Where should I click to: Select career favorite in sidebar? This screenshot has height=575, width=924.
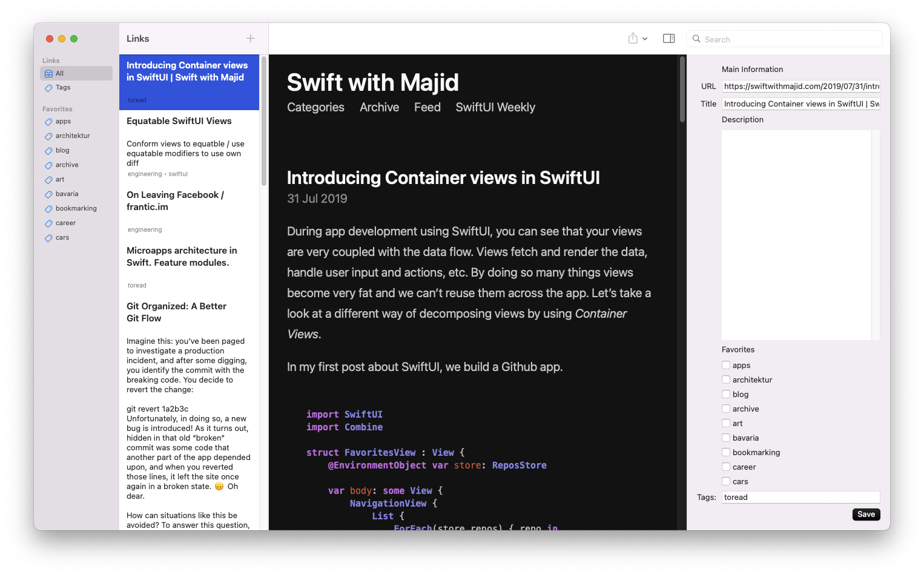[x=76, y=223]
